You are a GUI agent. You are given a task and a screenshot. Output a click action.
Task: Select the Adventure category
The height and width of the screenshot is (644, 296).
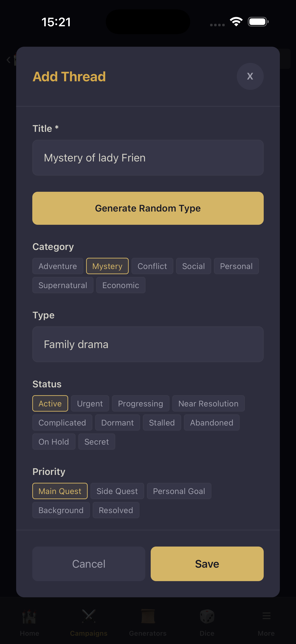[58, 266]
